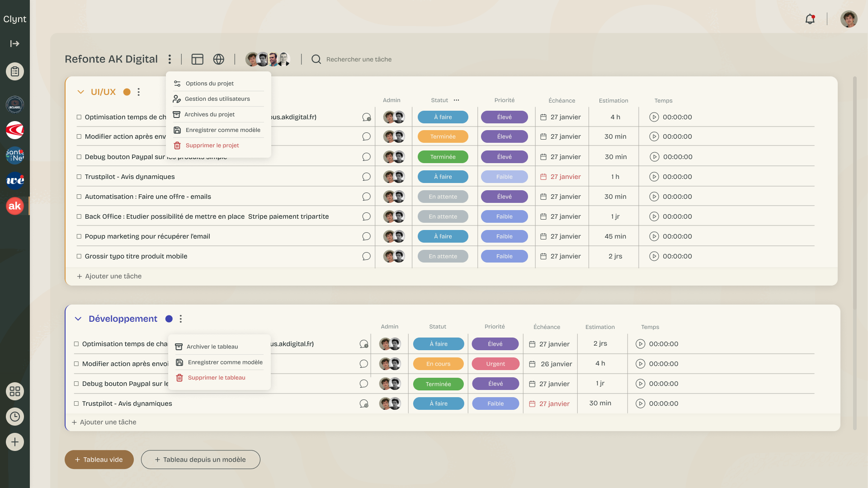The width and height of the screenshot is (868, 488).
Task: Switch to the table layout view icon
Action: coord(198,59)
